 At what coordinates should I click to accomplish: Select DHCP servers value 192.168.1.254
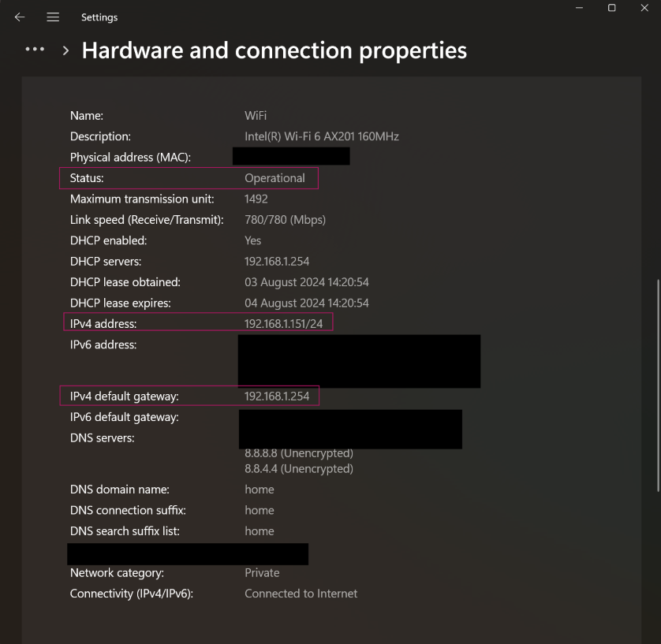click(277, 262)
